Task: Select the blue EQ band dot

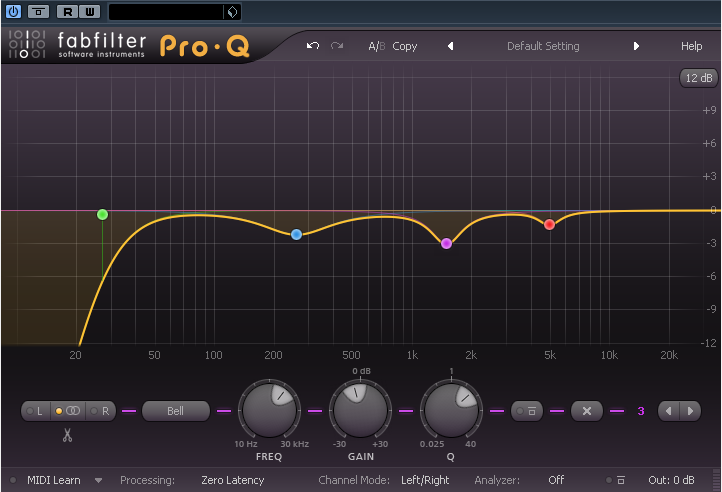Action: (x=297, y=234)
